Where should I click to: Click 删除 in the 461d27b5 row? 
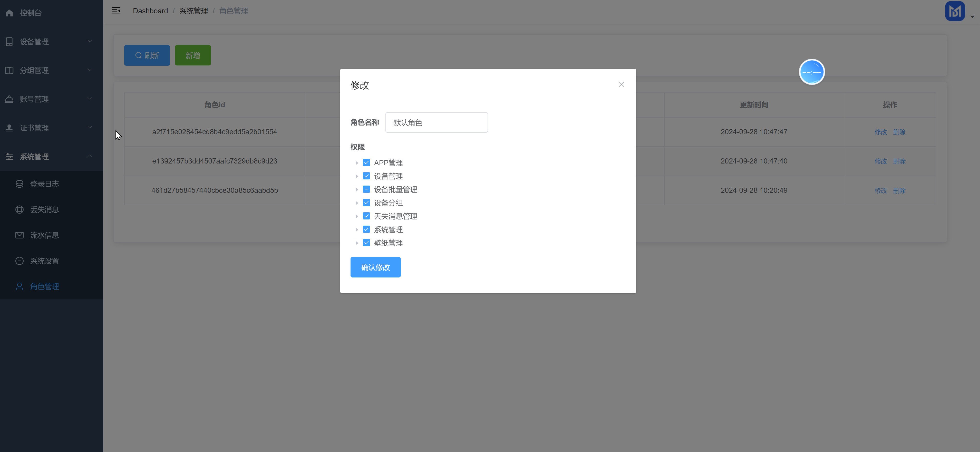899,191
